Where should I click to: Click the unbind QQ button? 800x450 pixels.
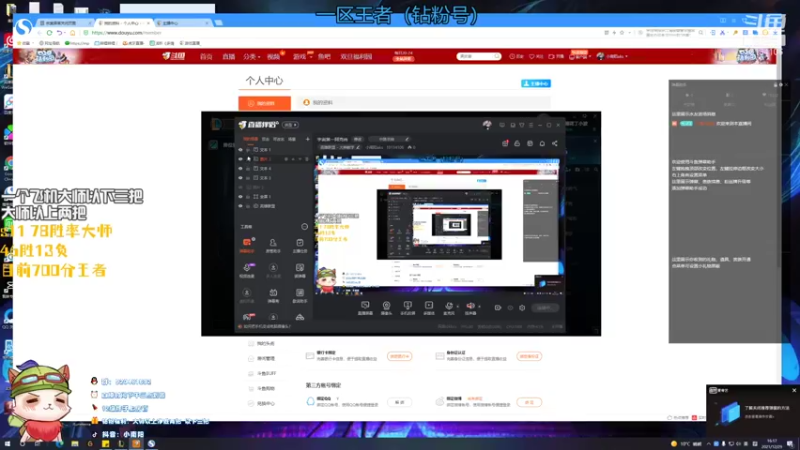[x=399, y=402]
